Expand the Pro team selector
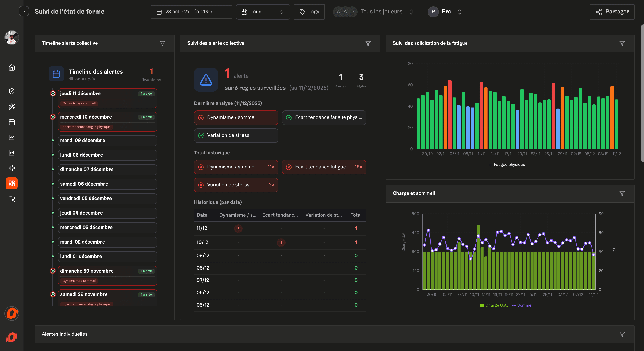Image resolution: width=644 pixels, height=351 pixels. point(446,12)
